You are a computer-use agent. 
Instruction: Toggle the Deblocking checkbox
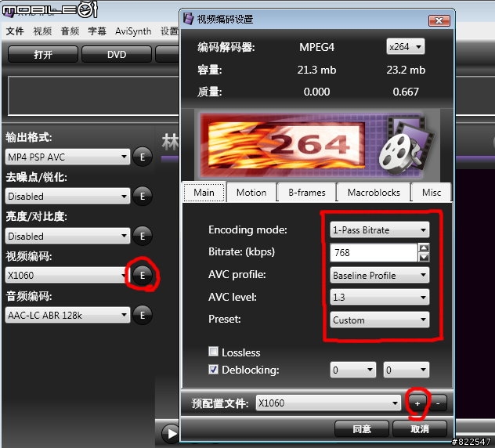pyautogui.click(x=213, y=369)
